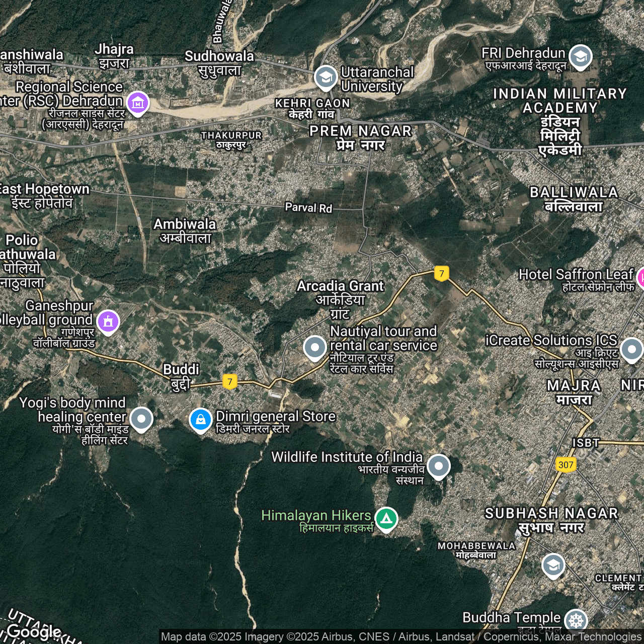Click the Himalayan Hikers green camping marker
The height and width of the screenshot is (644, 644).
point(386,518)
